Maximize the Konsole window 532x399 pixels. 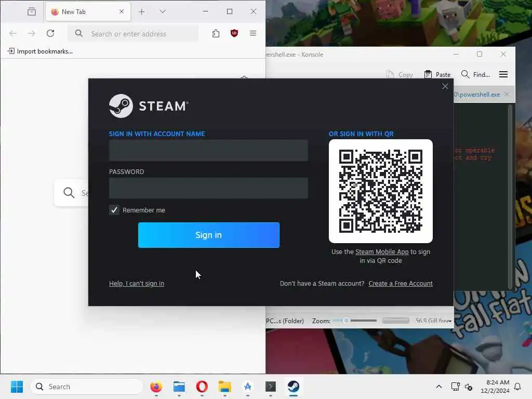[x=480, y=54]
